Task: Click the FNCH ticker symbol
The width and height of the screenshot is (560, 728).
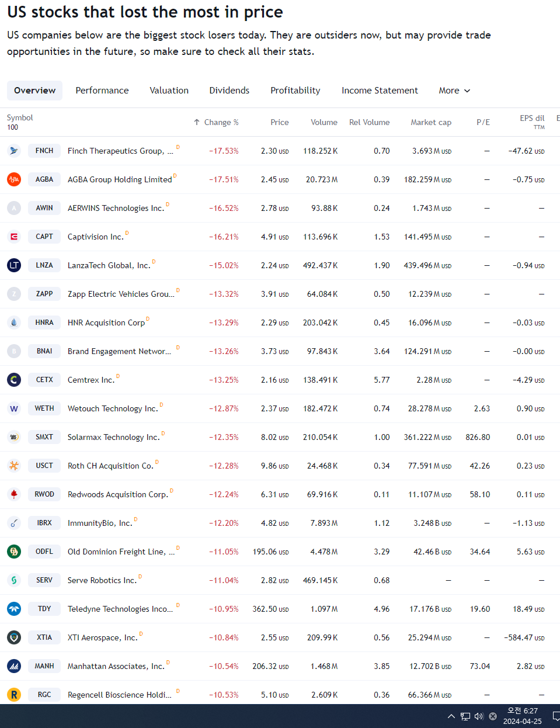Action: click(44, 151)
